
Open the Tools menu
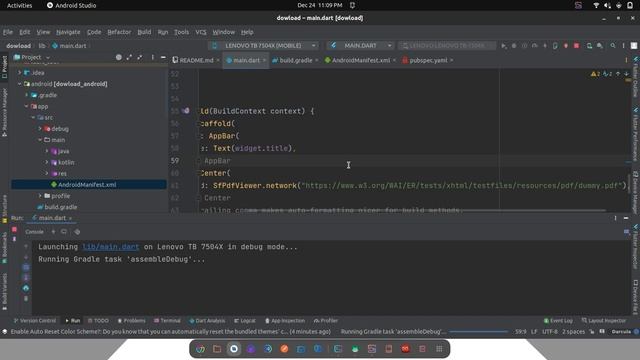[x=181, y=32]
